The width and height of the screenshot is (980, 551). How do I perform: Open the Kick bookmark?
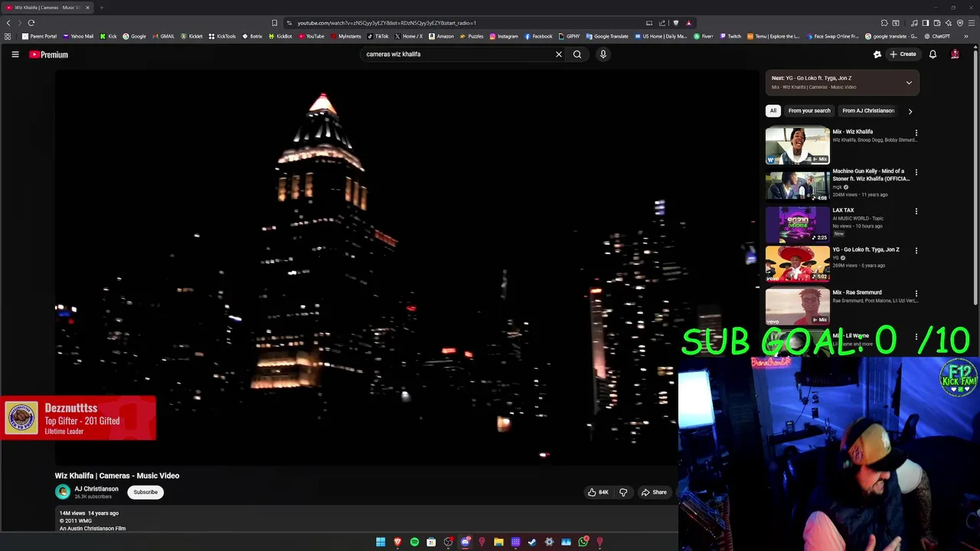pyautogui.click(x=109, y=36)
